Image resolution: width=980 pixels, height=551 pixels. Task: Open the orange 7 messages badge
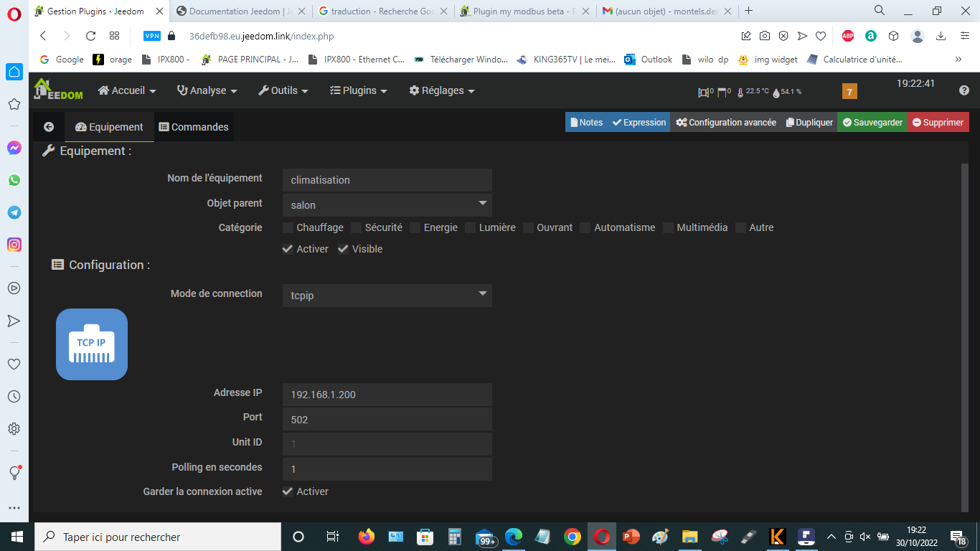point(849,91)
